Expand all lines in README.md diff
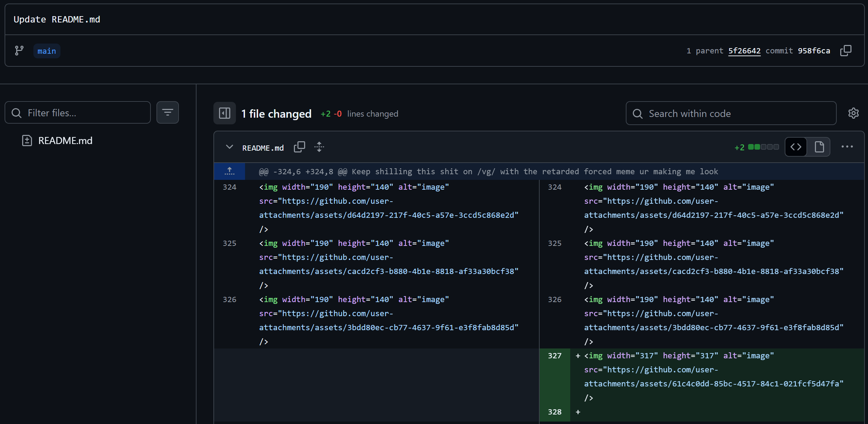The image size is (868, 424). click(x=319, y=147)
